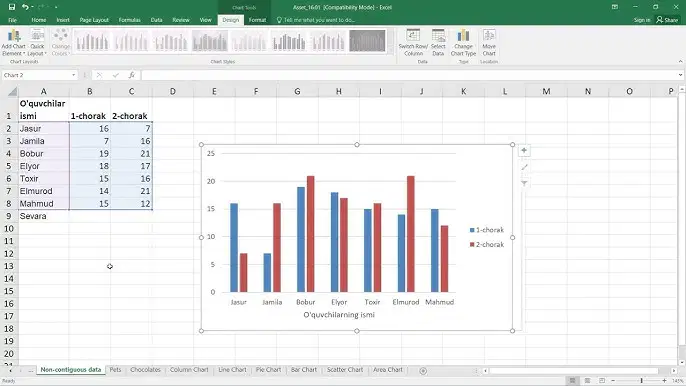The image size is (686, 386).
Task: Click Sign in link
Action: click(642, 20)
